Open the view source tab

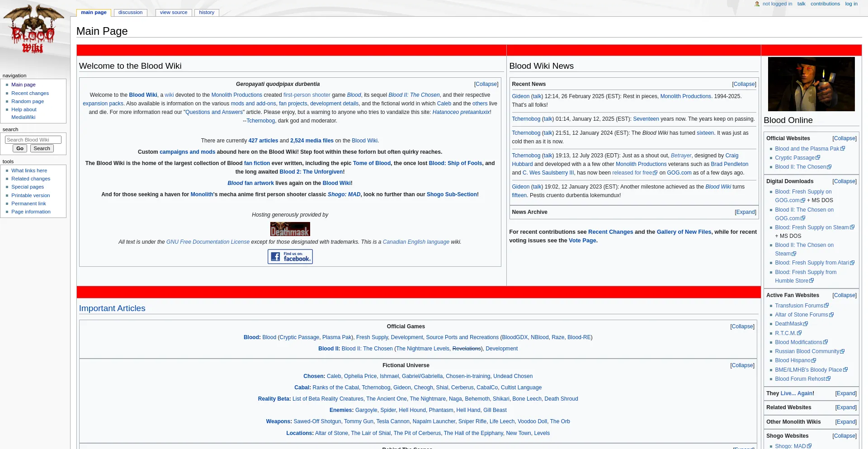pyautogui.click(x=173, y=13)
